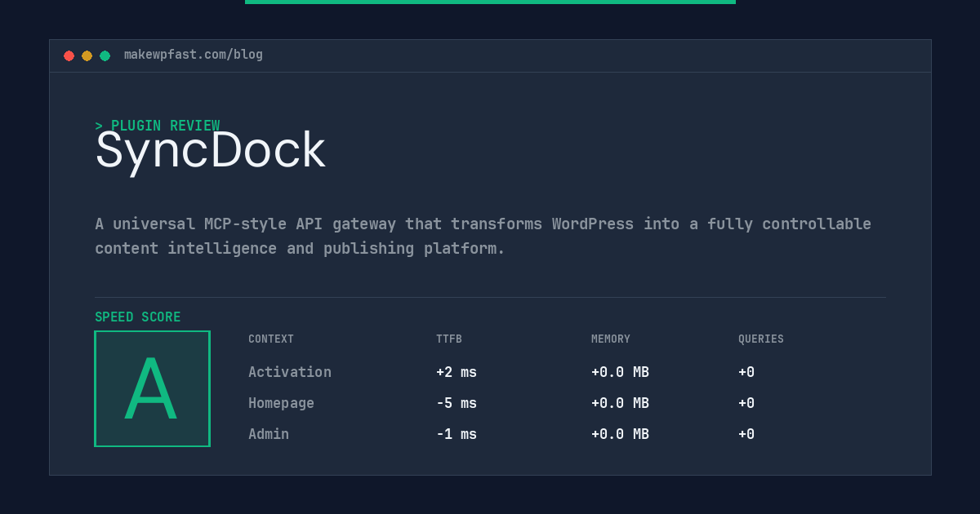
Task: Click the TTFB column header
Action: pyautogui.click(x=449, y=339)
